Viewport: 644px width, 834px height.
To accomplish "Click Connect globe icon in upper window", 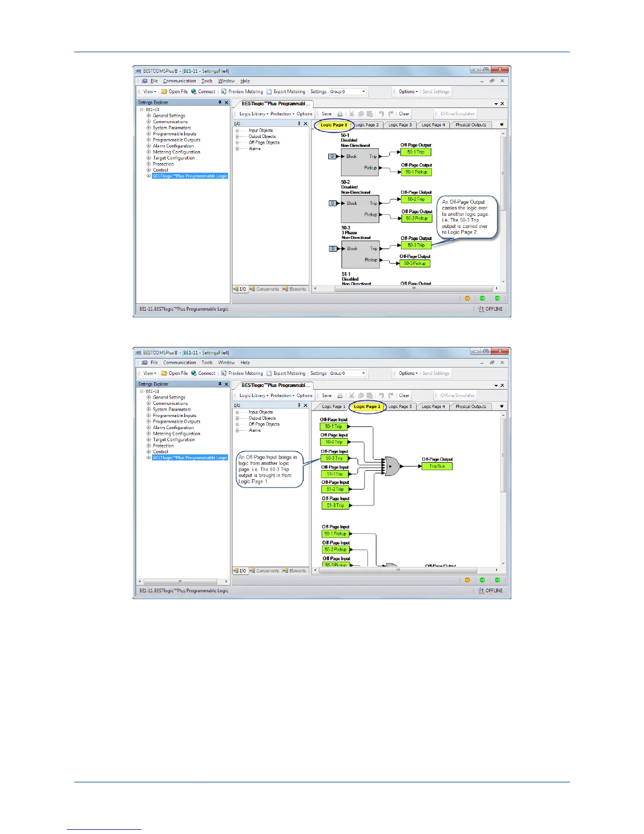I will [194, 92].
